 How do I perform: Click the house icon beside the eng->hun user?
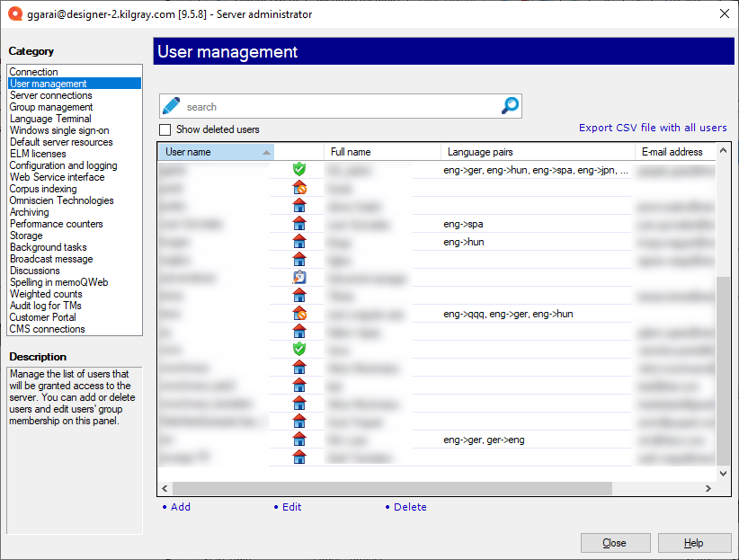[298, 241]
